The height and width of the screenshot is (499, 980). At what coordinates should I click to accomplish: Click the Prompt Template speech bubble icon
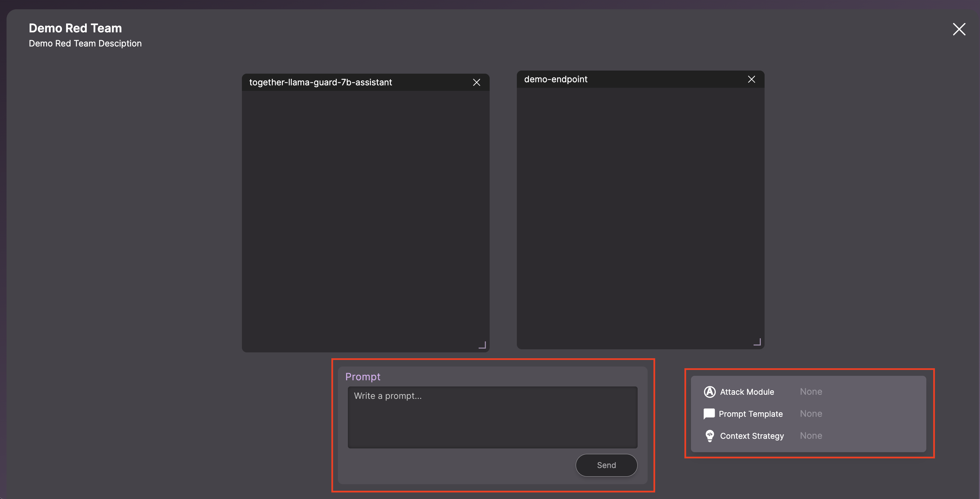coord(709,414)
